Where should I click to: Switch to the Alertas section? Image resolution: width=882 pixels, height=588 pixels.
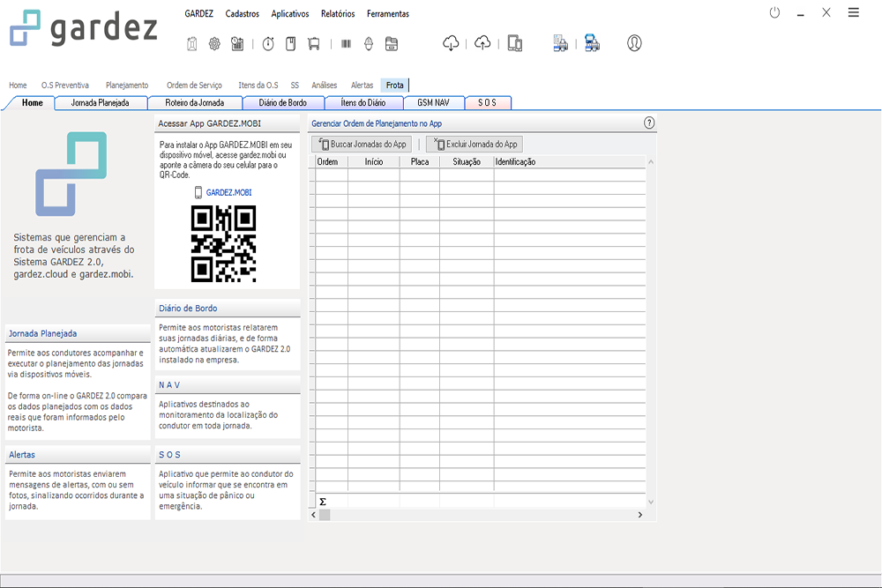[363, 86]
